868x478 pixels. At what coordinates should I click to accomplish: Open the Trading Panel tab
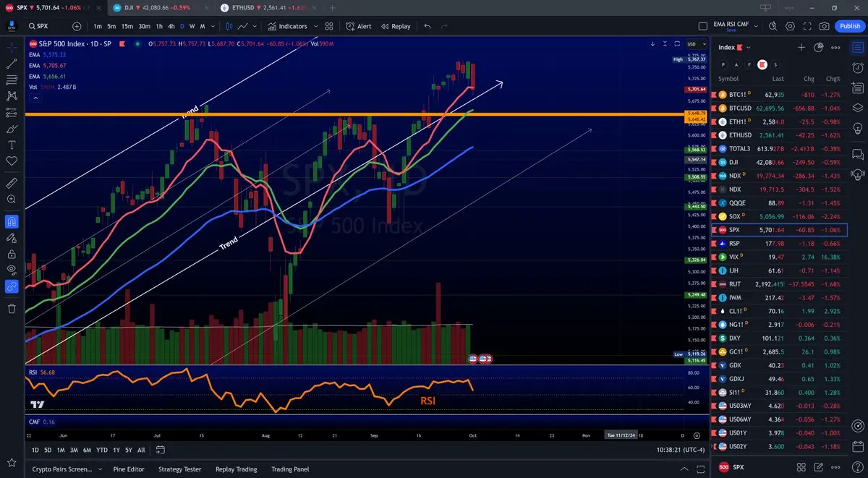point(290,469)
